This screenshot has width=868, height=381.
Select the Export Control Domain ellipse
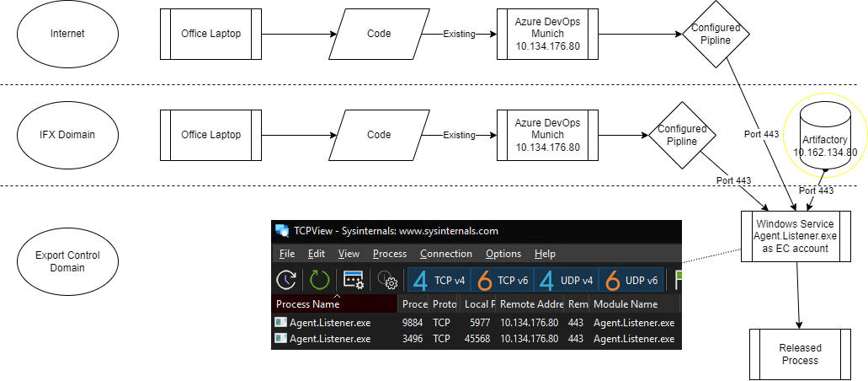67,261
